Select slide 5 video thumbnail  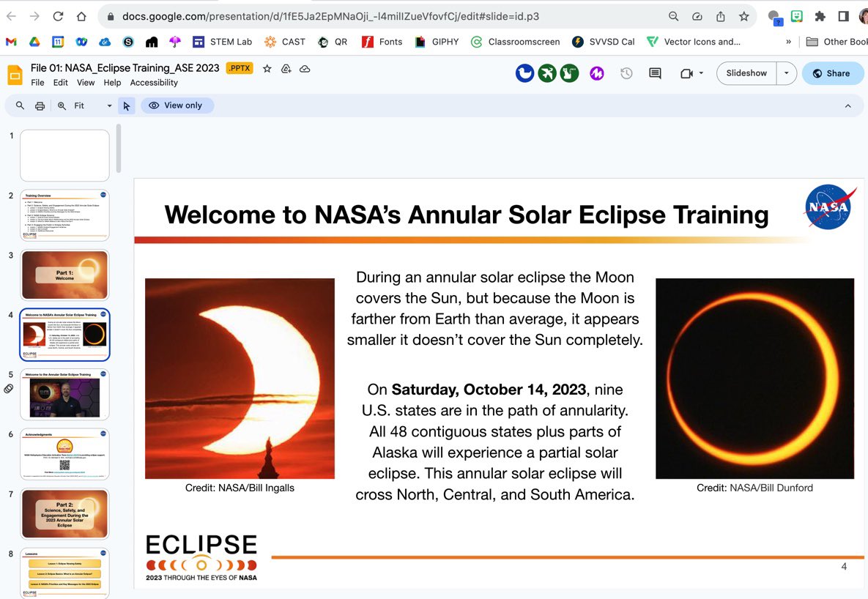(64, 394)
